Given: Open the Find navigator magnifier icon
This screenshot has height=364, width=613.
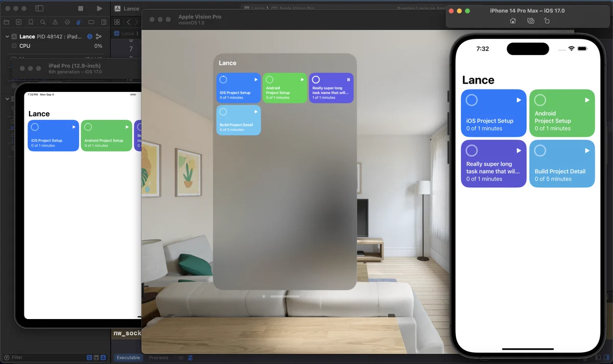Looking at the screenshot, I should [x=43, y=22].
